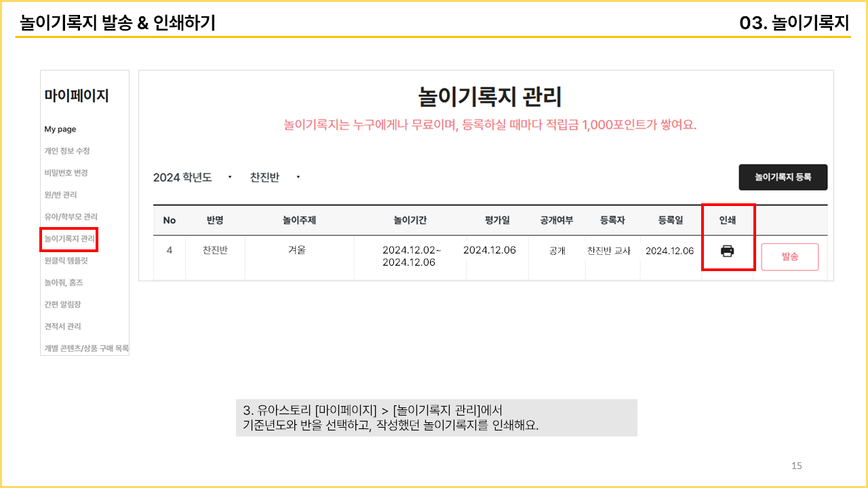Open 놀이기록지 관리 in the sidebar
This screenshot has height=488, width=868.
(x=69, y=239)
